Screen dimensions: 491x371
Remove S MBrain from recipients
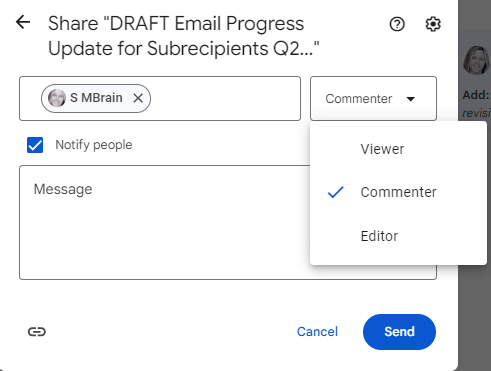pos(138,98)
